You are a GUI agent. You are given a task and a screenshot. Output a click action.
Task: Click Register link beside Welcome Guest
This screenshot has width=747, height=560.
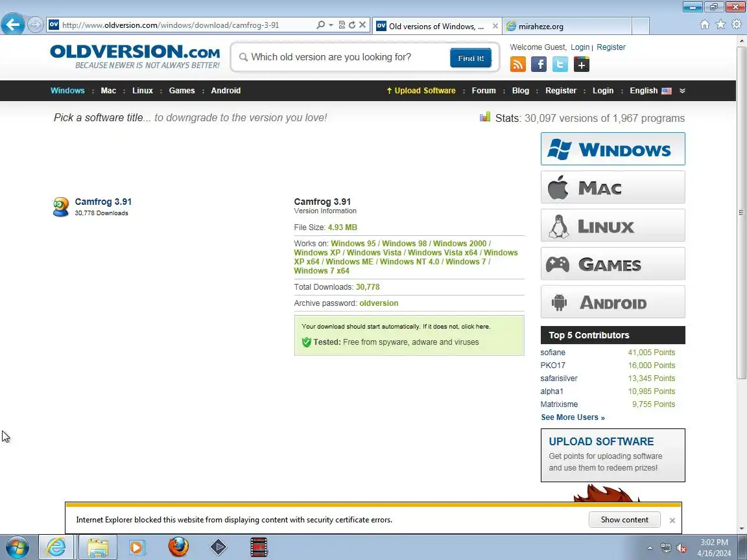point(611,47)
